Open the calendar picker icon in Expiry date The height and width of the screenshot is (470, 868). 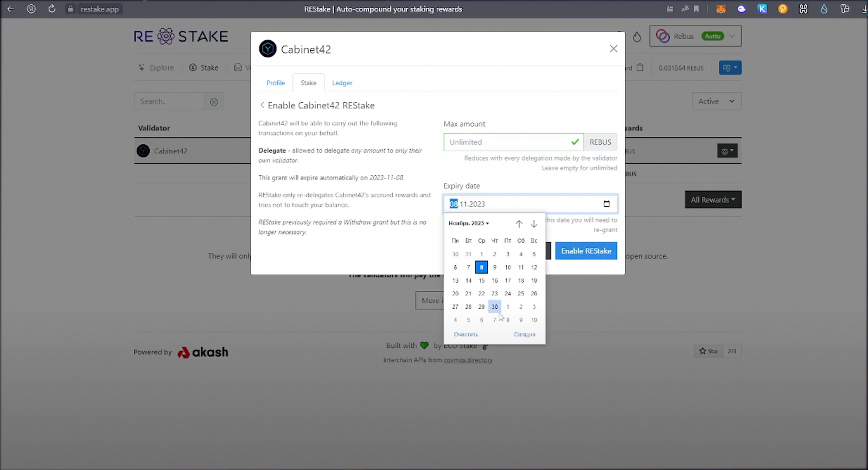point(607,204)
